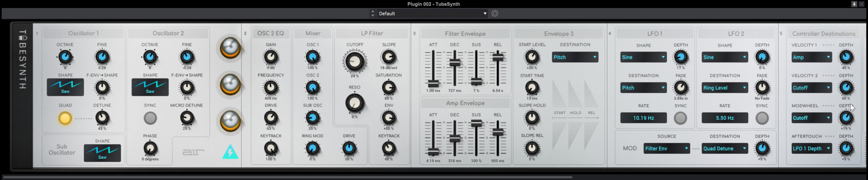This screenshot has height=180, width=868.
Task: Click the LP Filter Cutoff knob
Action: 355,61
